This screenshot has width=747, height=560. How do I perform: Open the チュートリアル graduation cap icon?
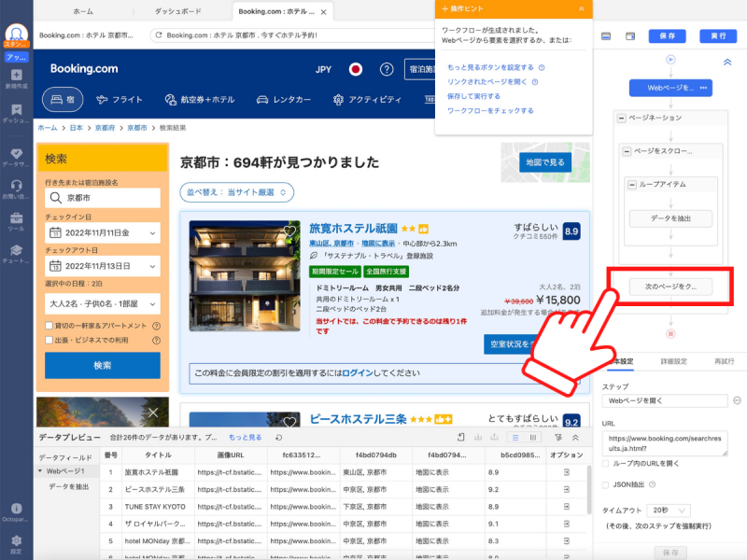pos(16,250)
